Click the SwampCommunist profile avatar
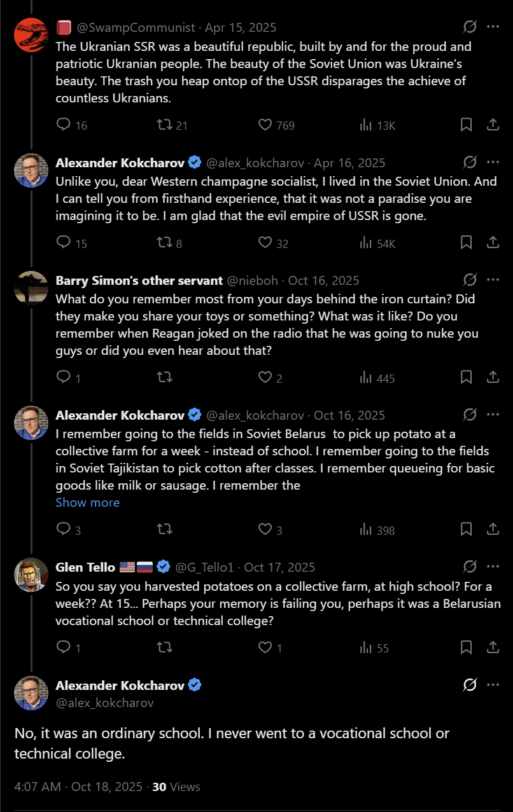The width and height of the screenshot is (513, 812). point(31,35)
